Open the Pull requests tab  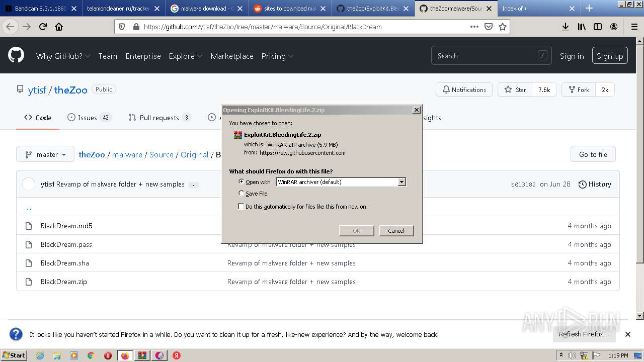tap(159, 118)
